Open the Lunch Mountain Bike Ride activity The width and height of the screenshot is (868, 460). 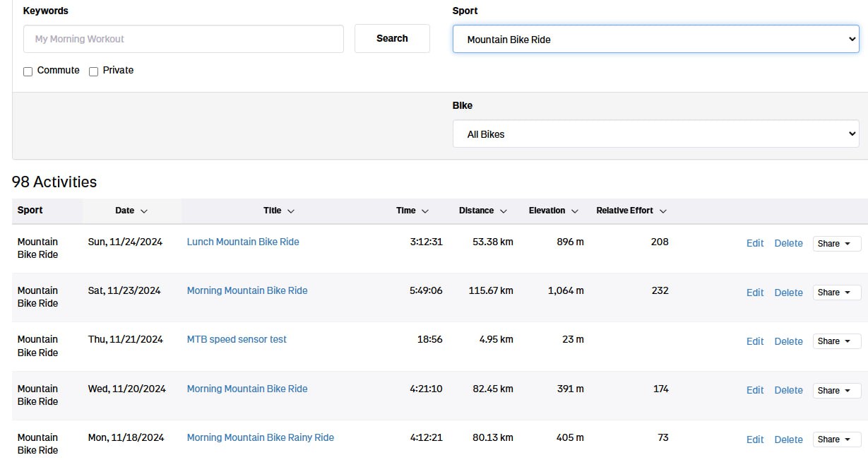243,242
